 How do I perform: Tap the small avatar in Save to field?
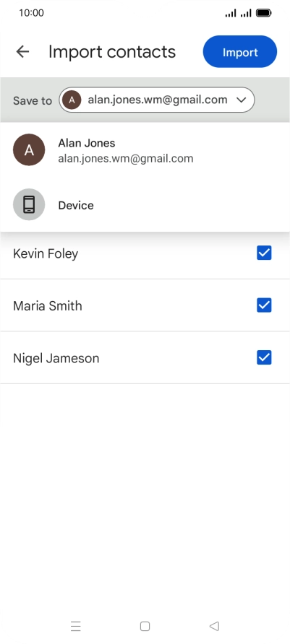tap(72, 100)
